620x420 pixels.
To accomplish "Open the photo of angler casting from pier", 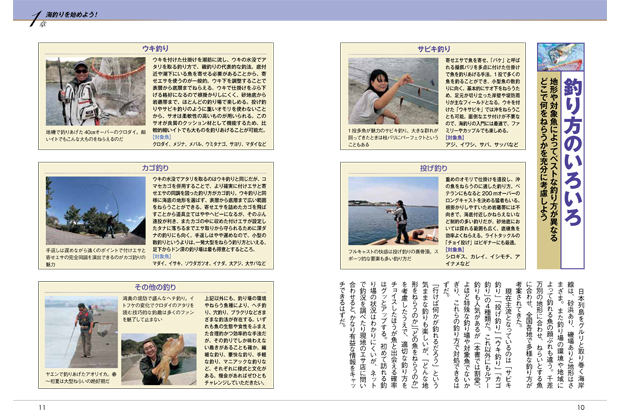I will point(393,211).
